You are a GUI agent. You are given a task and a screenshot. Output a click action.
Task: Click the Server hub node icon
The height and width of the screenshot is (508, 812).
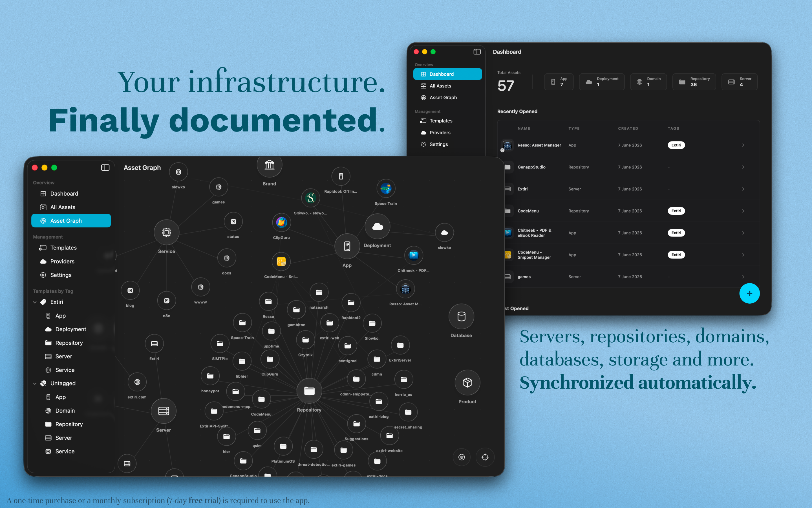pyautogui.click(x=164, y=411)
